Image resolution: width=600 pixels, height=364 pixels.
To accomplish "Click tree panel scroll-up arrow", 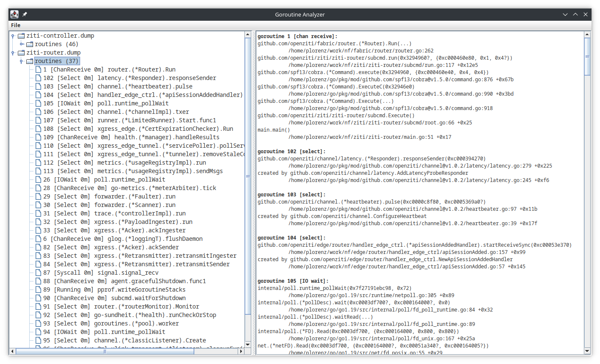I will [x=248, y=35].
